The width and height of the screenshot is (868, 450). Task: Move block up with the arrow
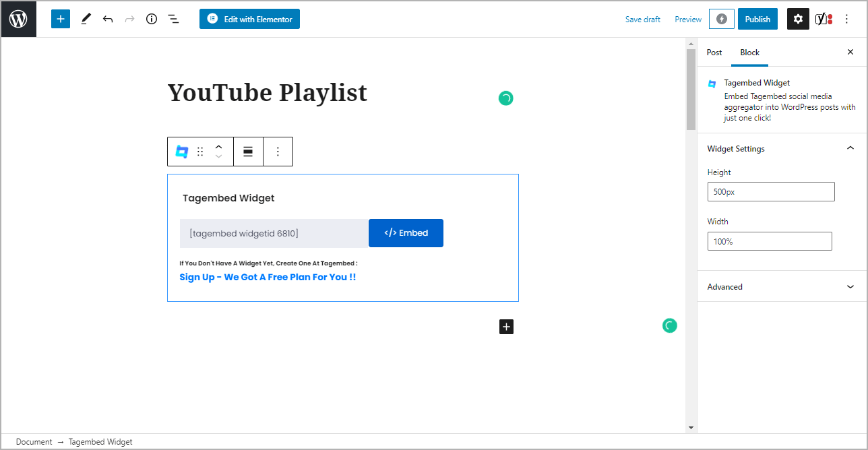[218, 146]
